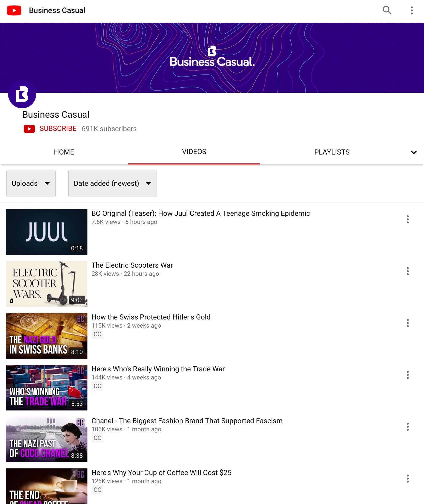The width and height of the screenshot is (424, 504).
Task: Open options for the Cup of Coffee video
Action: coord(407,479)
